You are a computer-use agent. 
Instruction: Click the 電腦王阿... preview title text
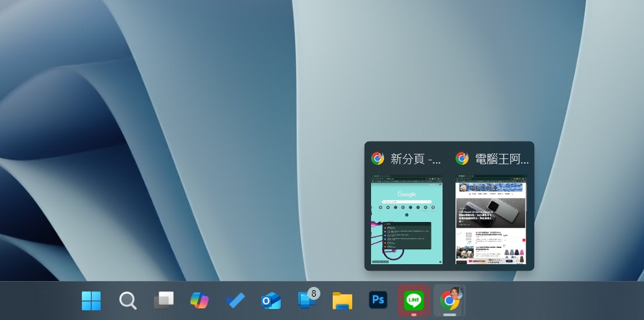(502, 159)
